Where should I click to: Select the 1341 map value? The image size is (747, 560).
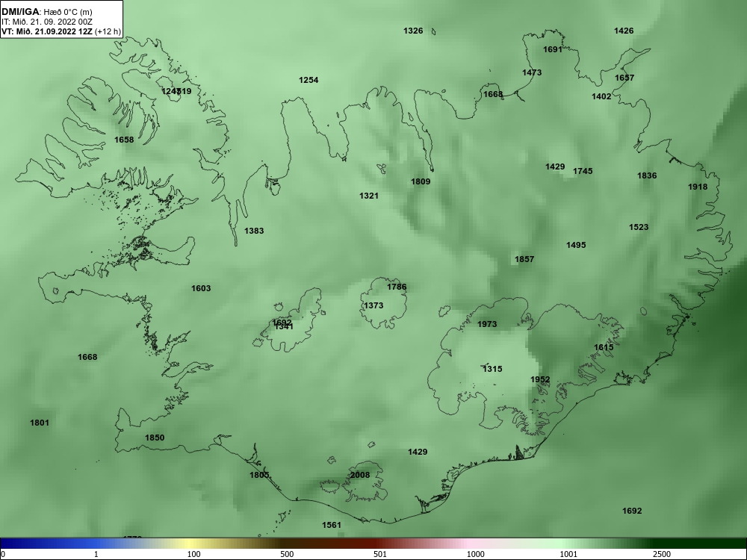(285, 327)
